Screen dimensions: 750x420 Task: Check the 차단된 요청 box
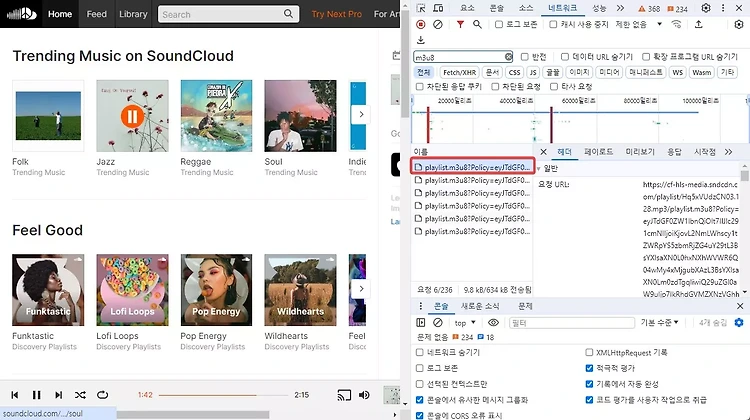point(495,87)
